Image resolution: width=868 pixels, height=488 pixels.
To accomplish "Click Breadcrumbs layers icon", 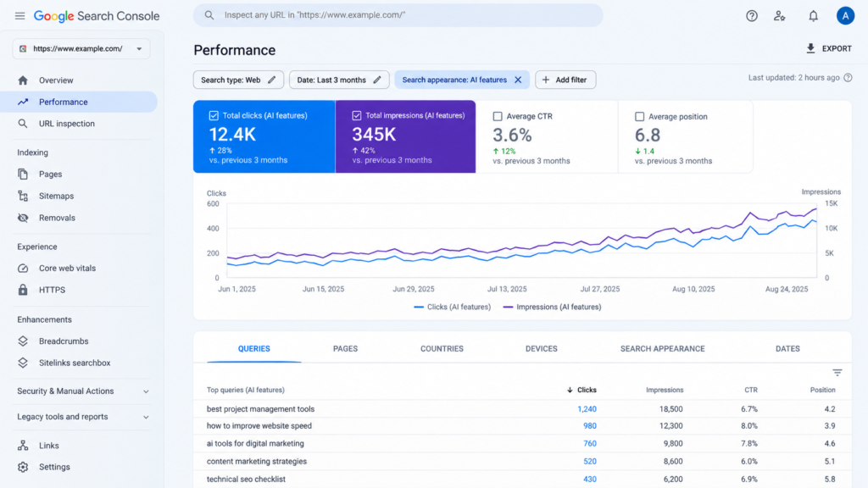I will tap(23, 341).
